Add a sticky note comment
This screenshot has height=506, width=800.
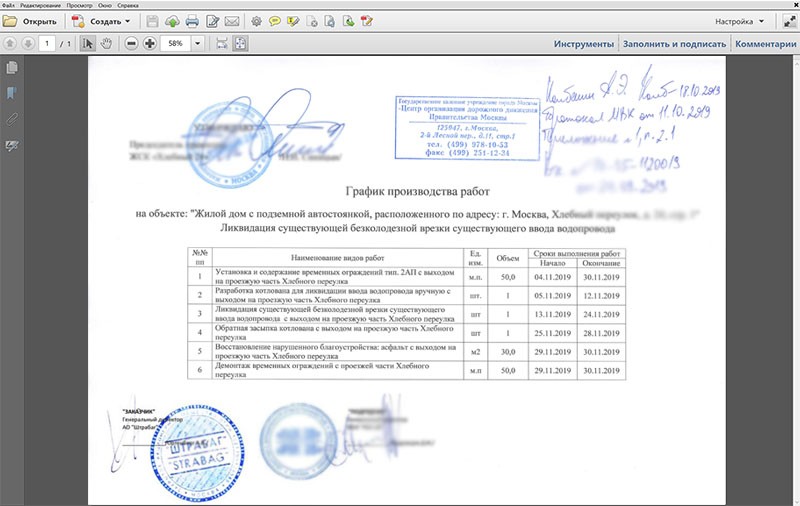coord(274,20)
